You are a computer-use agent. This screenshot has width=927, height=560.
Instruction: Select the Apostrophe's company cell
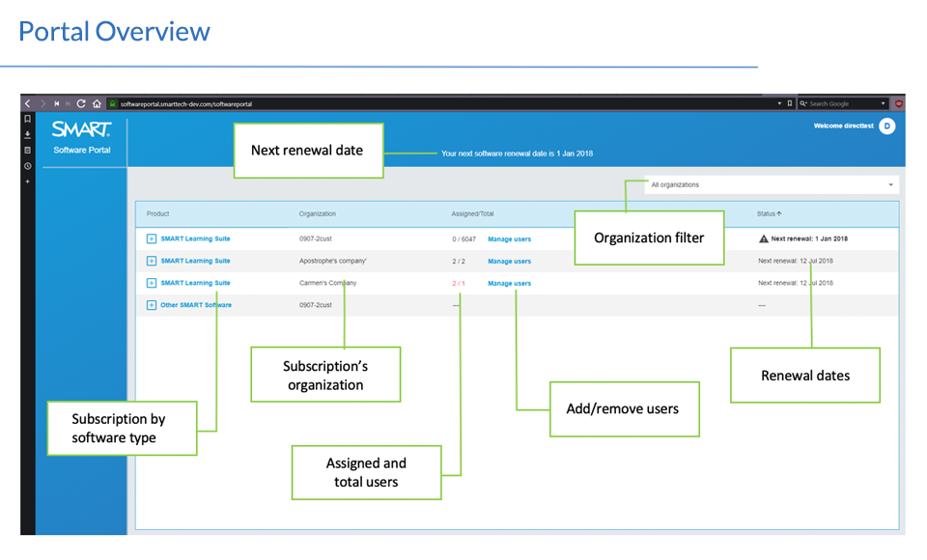[333, 261]
